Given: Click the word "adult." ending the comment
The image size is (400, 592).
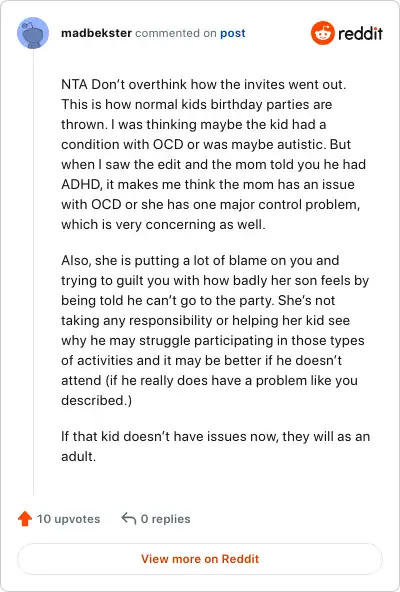Looking at the screenshot, I should coord(79,456).
